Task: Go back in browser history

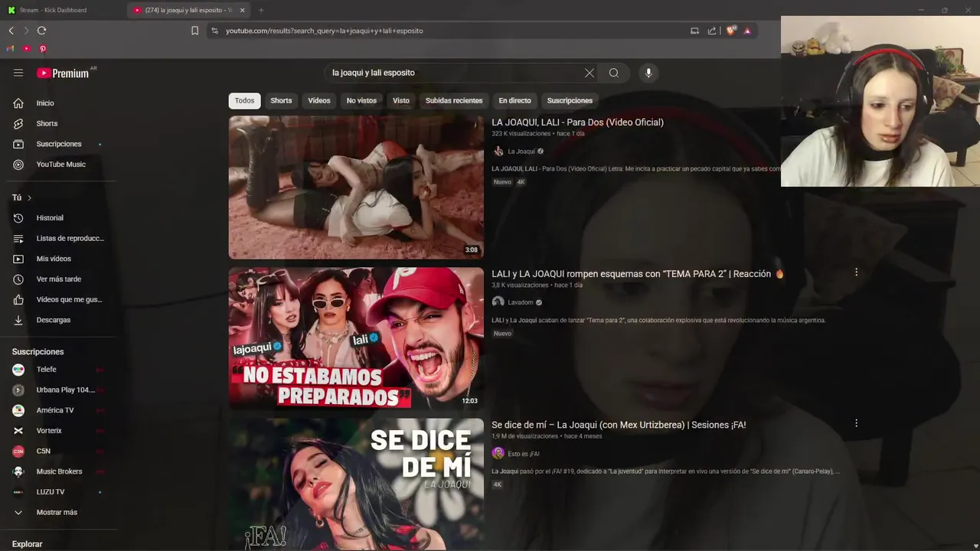Action: tap(11, 31)
